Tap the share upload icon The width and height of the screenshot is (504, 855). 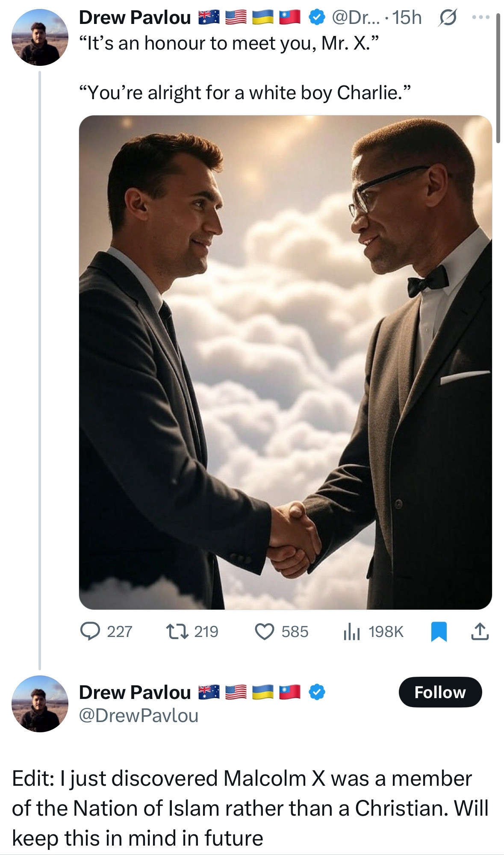(x=480, y=632)
